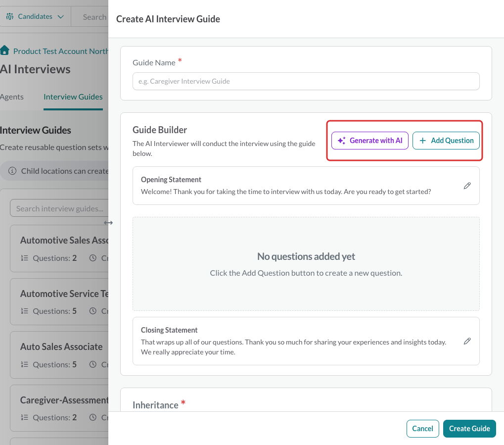Click the Add Question button
The height and width of the screenshot is (445, 504).
pyautogui.click(x=446, y=141)
